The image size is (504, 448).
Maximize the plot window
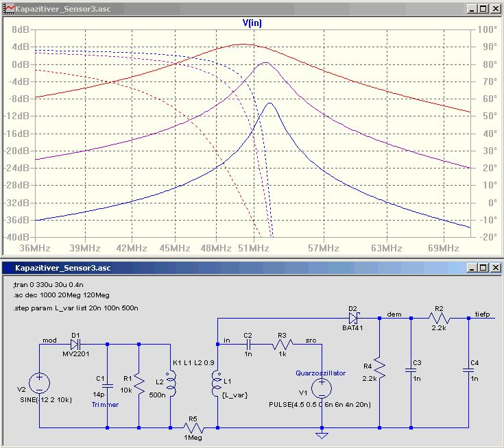(483, 9)
